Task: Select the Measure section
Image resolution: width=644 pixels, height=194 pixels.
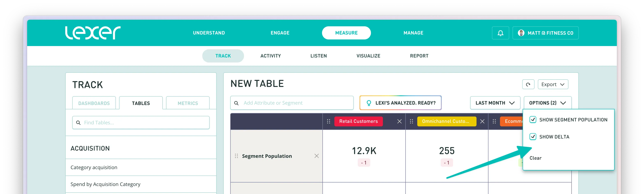Action: tap(346, 33)
